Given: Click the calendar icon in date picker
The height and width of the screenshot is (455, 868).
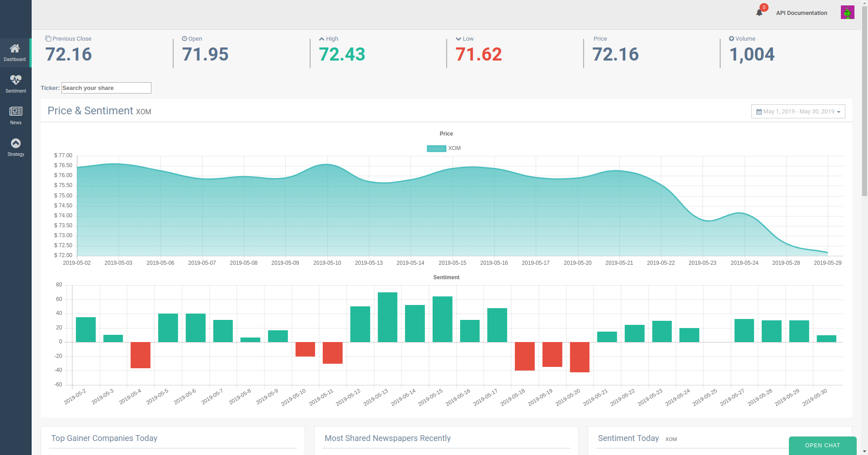Looking at the screenshot, I should coord(759,112).
